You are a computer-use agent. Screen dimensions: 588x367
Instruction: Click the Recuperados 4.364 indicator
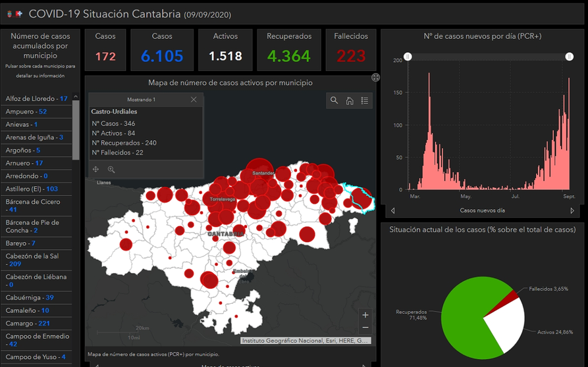289,50
